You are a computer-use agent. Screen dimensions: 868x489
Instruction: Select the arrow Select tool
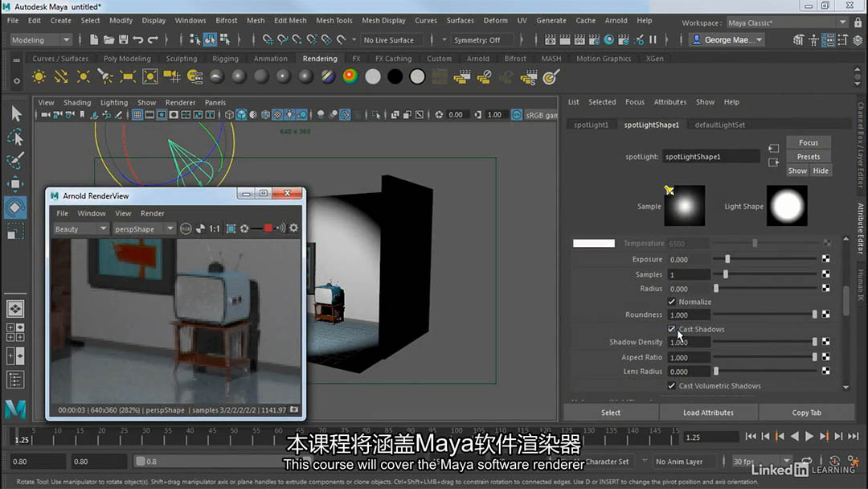pos(15,113)
